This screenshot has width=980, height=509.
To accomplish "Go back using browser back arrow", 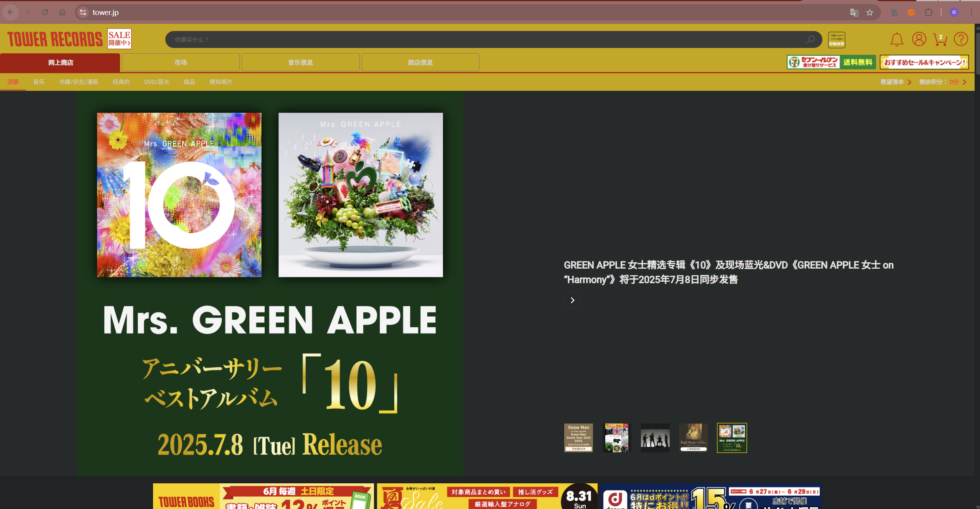I will pos(11,12).
